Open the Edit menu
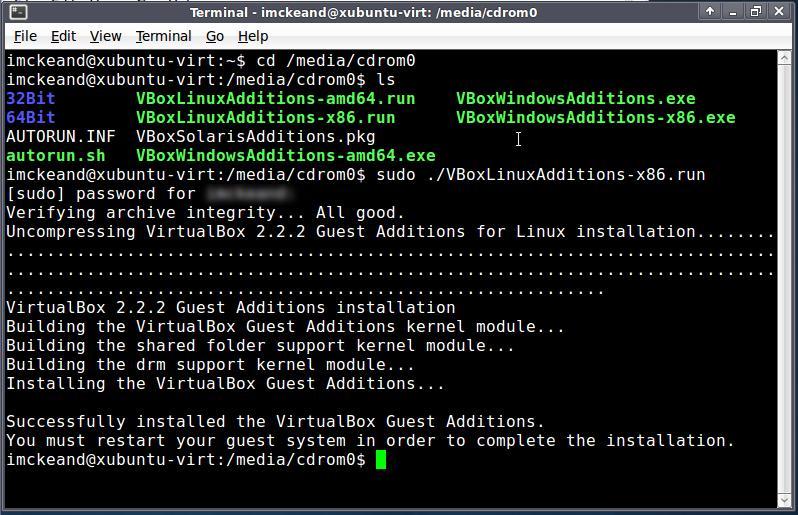Viewport: 798px width, 515px height. point(63,36)
